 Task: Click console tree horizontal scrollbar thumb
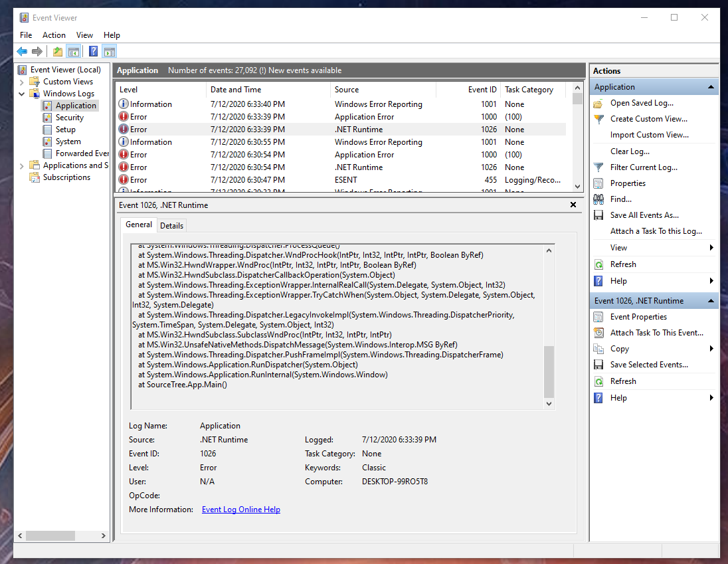50,535
